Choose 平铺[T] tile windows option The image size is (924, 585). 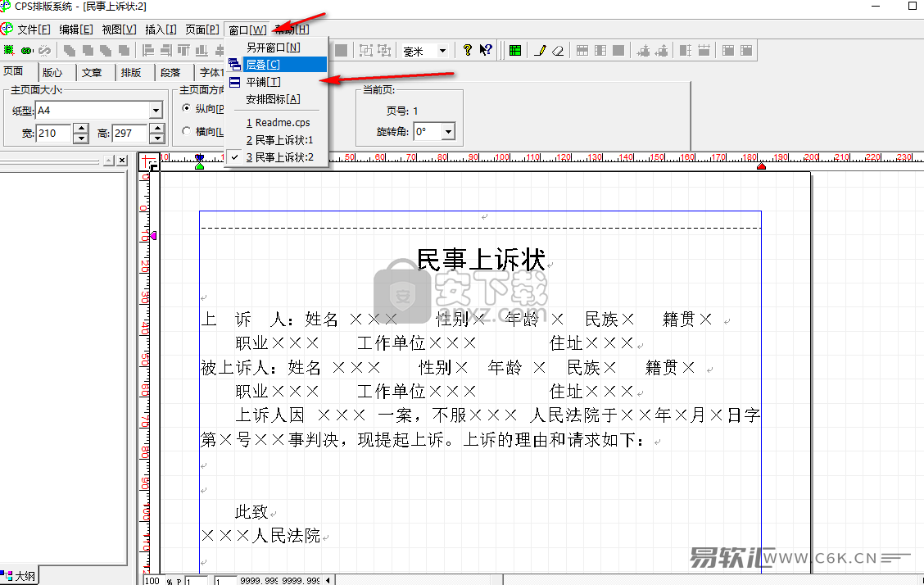277,82
